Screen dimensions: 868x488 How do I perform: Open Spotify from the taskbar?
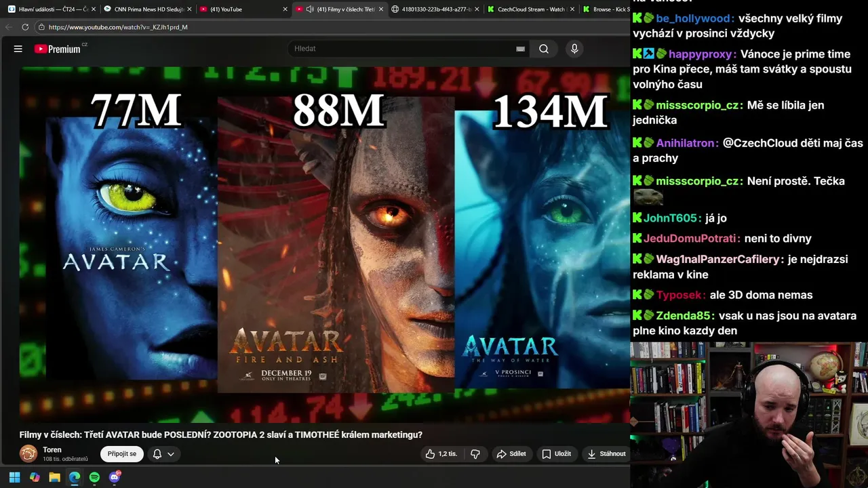(x=94, y=477)
